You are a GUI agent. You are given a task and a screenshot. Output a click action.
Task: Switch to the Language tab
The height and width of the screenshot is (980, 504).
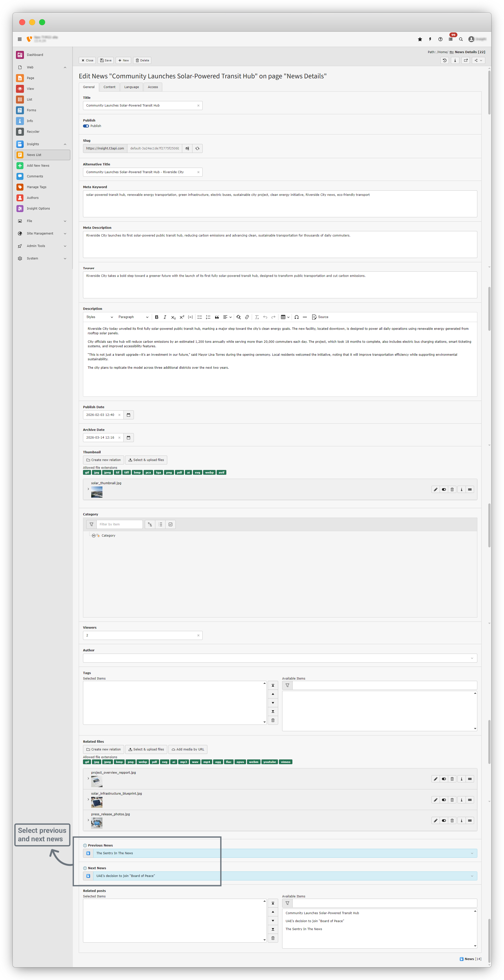[132, 87]
